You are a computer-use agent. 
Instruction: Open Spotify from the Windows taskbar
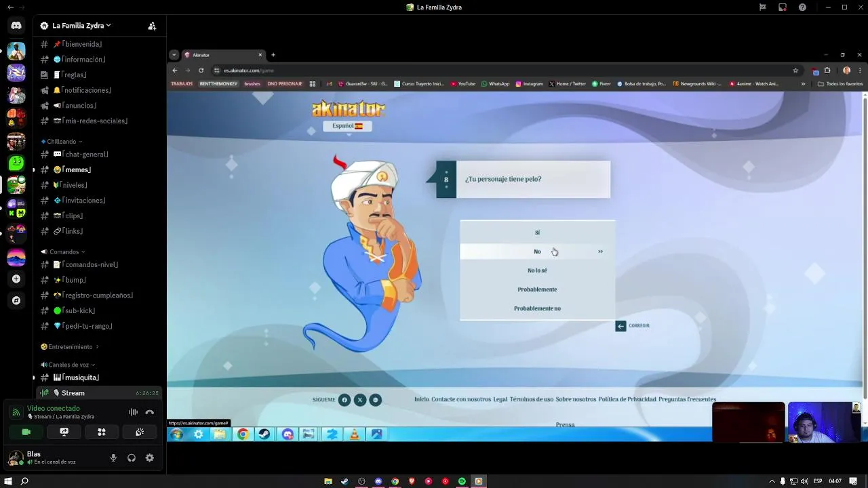[x=462, y=481]
